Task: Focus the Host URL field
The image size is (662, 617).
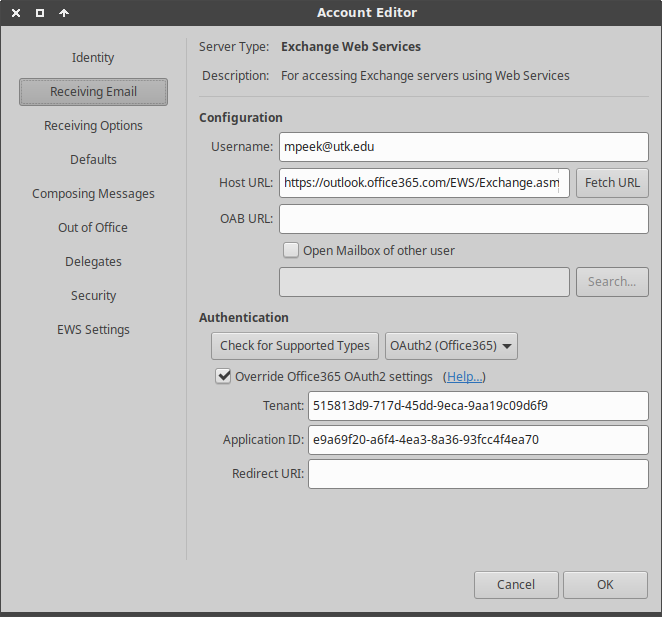Action: tap(424, 183)
